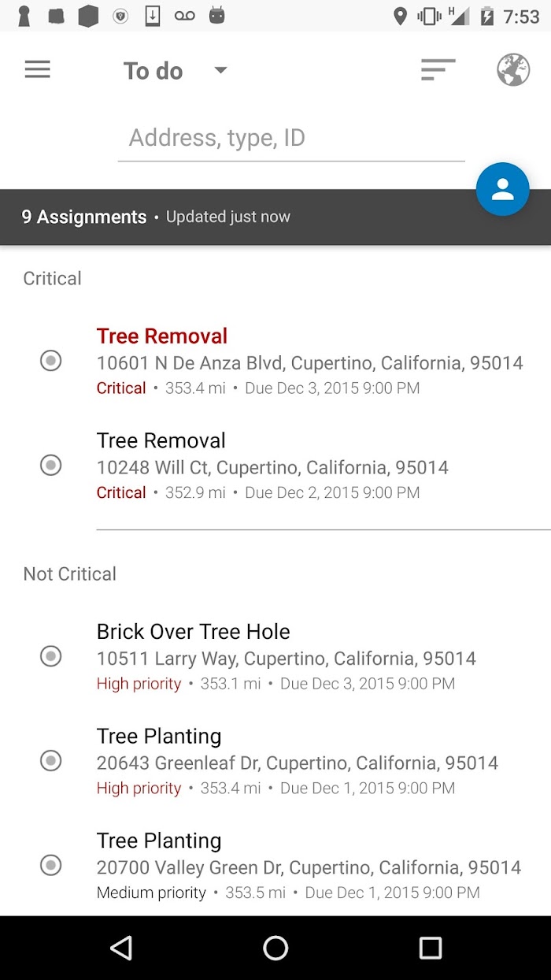Image resolution: width=551 pixels, height=980 pixels.
Task: Open the globe map view
Action: (512, 70)
